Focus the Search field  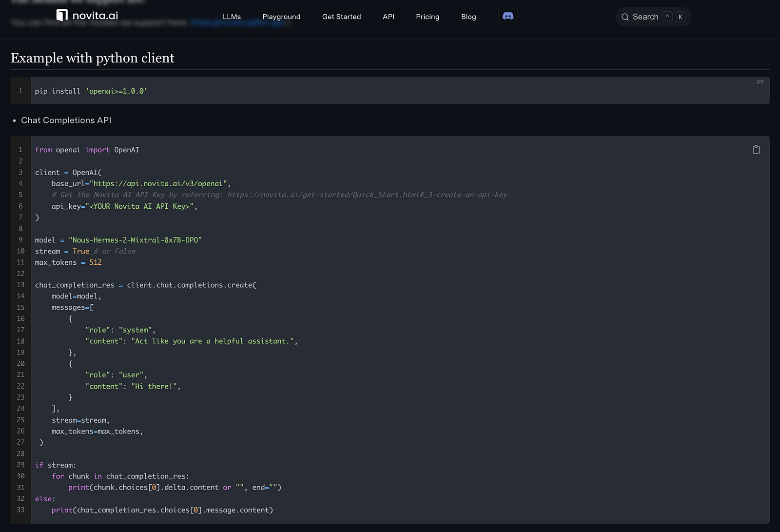pyautogui.click(x=645, y=17)
